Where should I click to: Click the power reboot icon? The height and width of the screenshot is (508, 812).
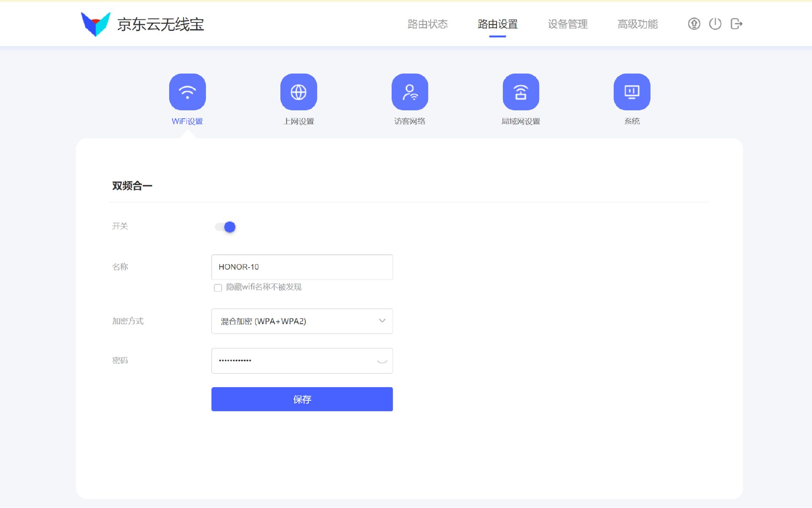click(715, 24)
